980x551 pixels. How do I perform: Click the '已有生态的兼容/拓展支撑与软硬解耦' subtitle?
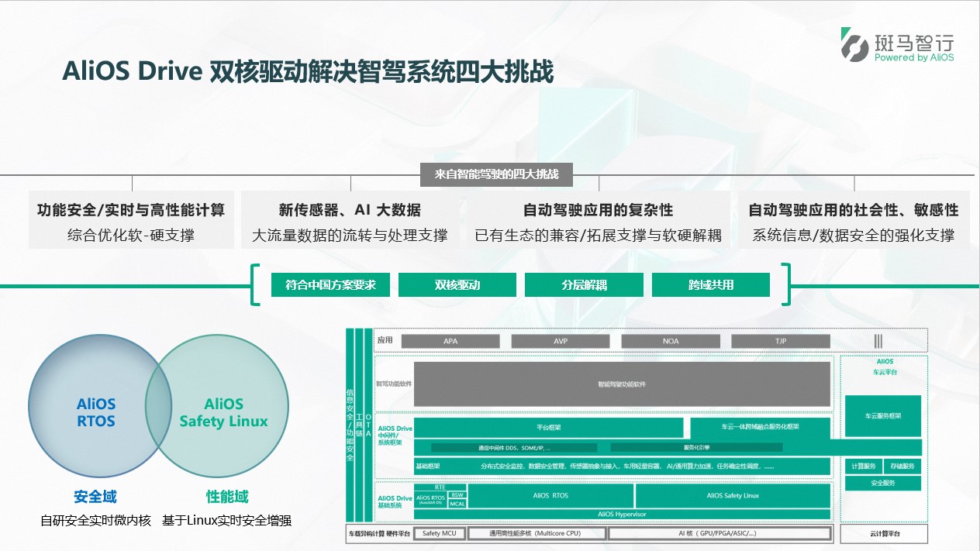(599, 235)
